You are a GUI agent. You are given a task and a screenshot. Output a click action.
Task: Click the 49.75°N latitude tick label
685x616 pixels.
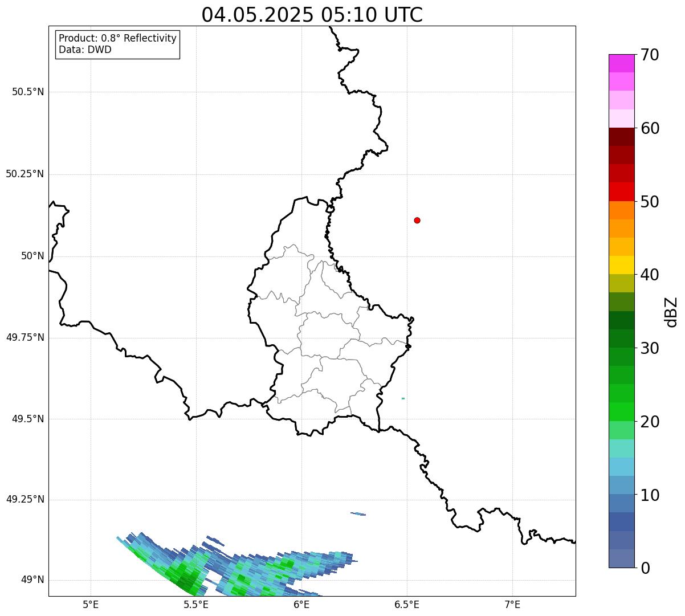click(25, 338)
